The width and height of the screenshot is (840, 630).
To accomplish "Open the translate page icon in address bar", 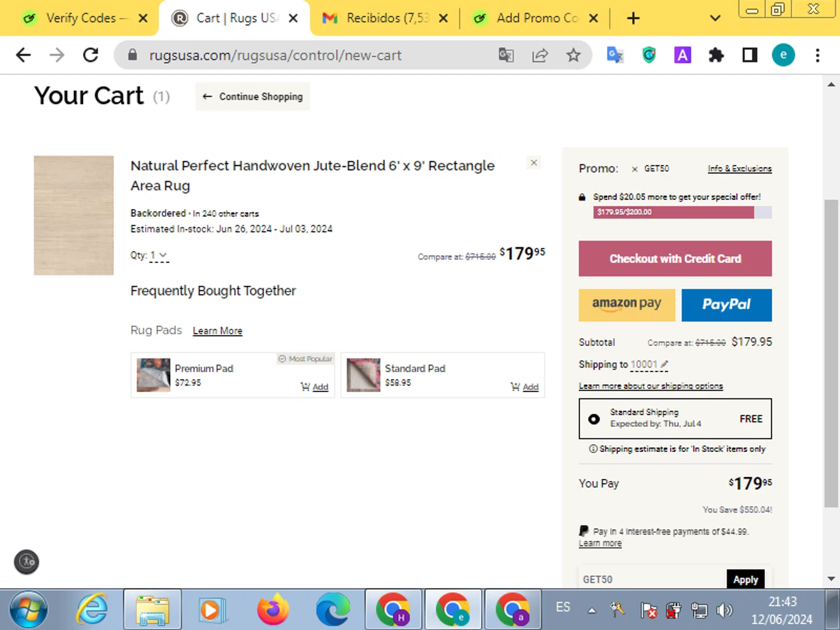I will pos(506,55).
